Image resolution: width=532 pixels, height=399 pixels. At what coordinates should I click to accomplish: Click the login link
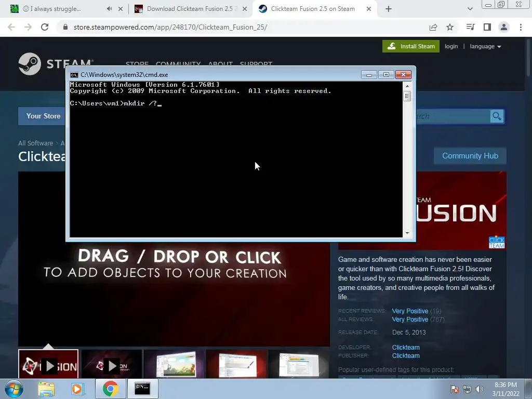[x=451, y=46]
